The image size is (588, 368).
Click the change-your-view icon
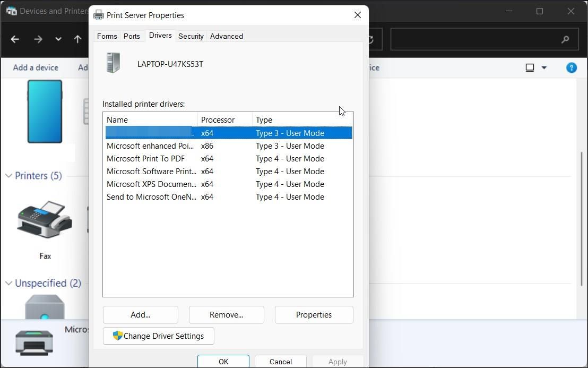[x=530, y=67]
